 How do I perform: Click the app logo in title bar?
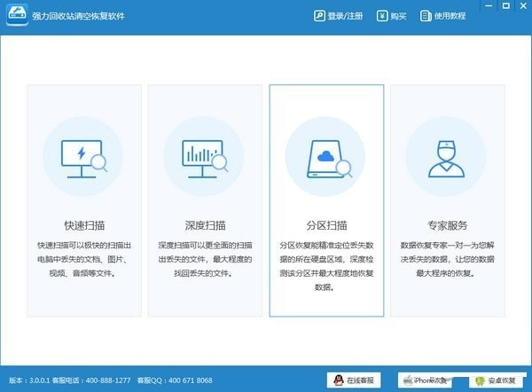(17, 15)
